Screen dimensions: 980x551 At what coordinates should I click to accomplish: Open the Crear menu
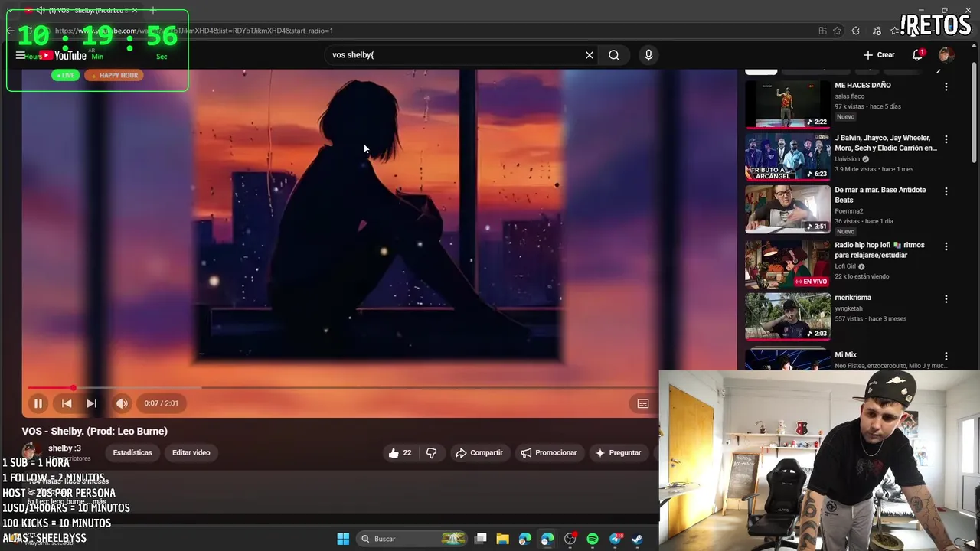tap(879, 55)
